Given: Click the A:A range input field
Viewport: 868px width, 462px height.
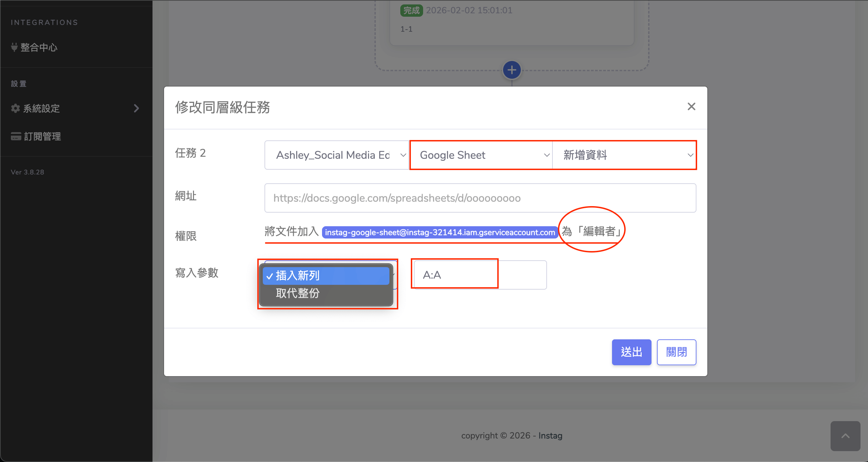Looking at the screenshot, I should (x=480, y=275).
